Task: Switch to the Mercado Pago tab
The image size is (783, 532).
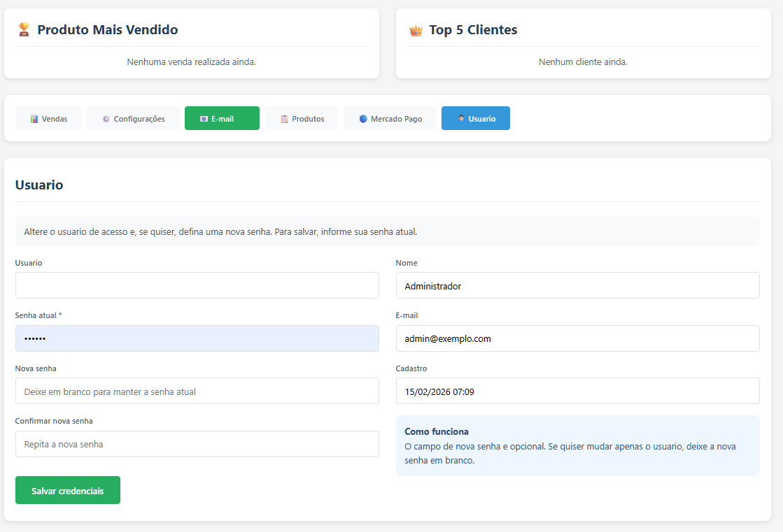Action: [x=389, y=118]
